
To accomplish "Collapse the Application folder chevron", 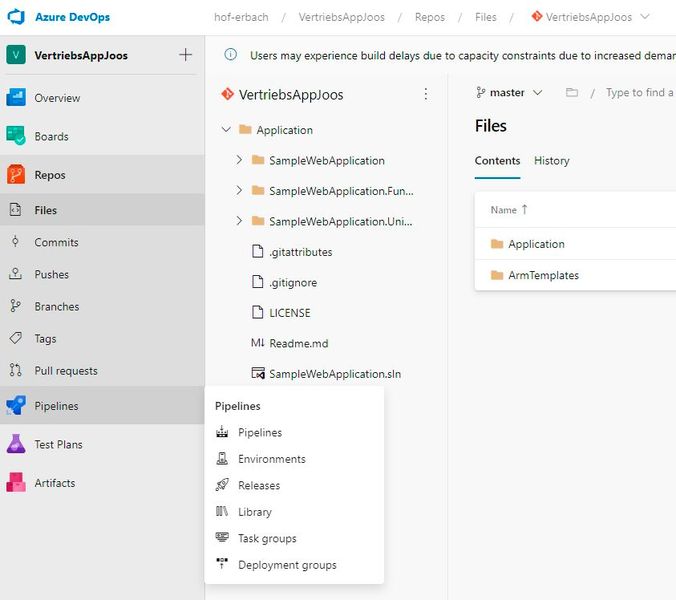I will pyautogui.click(x=226, y=129).
